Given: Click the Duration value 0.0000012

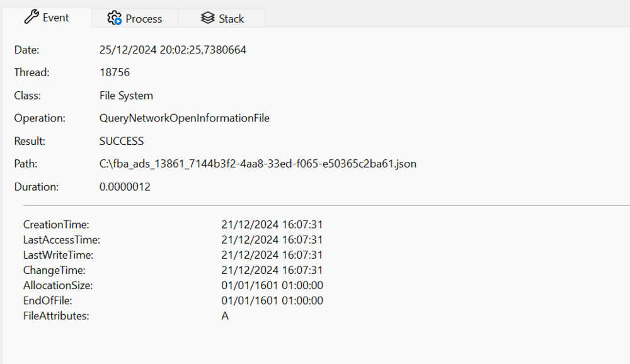Looking at the screenshot, I should pyautogui.click(x=125, y=187).
